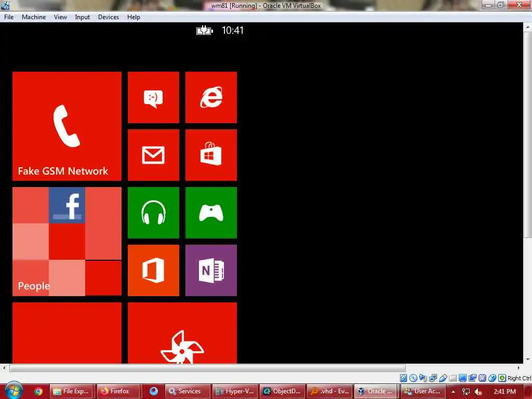This screenshot has width=532, height=399.
Task: Click the battery charging status icon
Action: [205, 31]
